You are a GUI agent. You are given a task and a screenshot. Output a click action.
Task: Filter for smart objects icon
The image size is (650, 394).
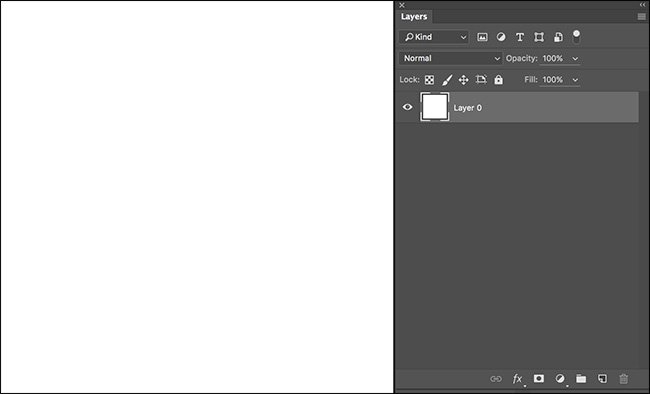point(558,37)
